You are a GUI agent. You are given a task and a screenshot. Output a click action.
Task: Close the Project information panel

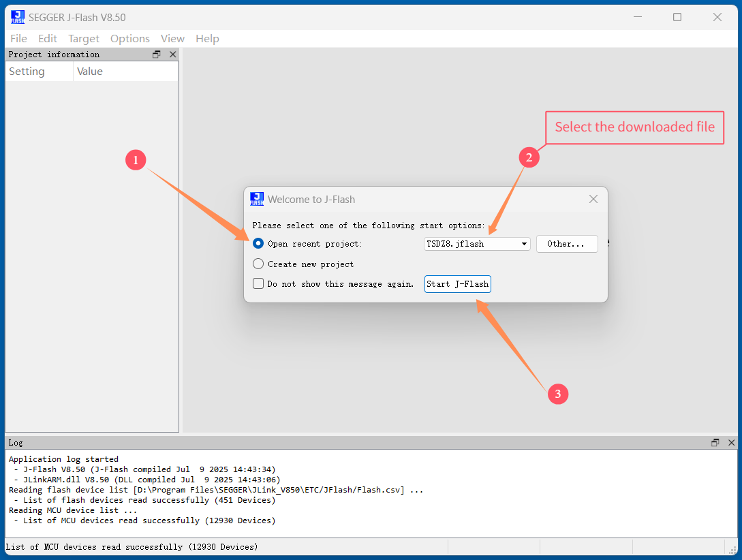(172, 55)
